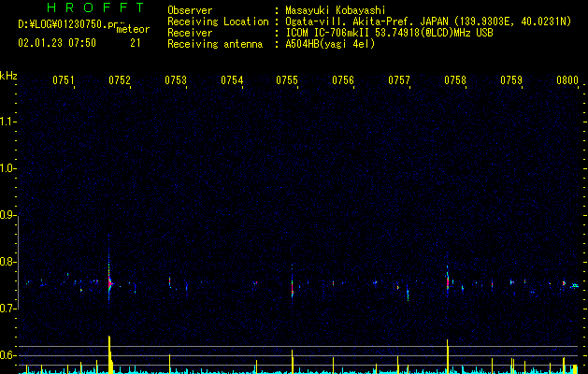Click the 0.9 kHz axis label
588x374 pixels.
[x=8, y=215]
